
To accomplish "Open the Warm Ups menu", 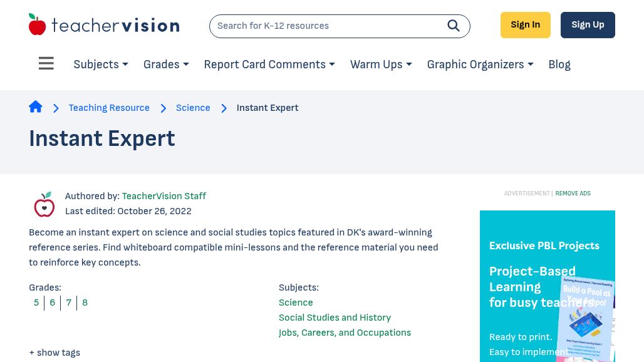I will click(381, 65).
